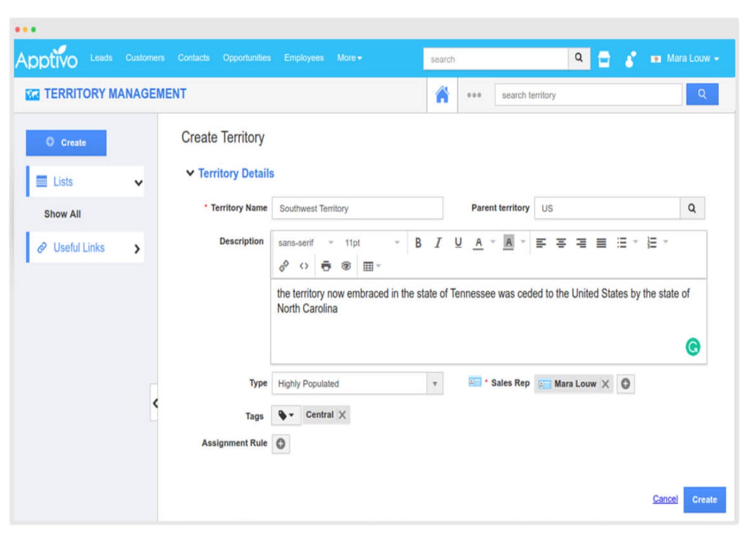
Task: Align text left
Action: 541,243
